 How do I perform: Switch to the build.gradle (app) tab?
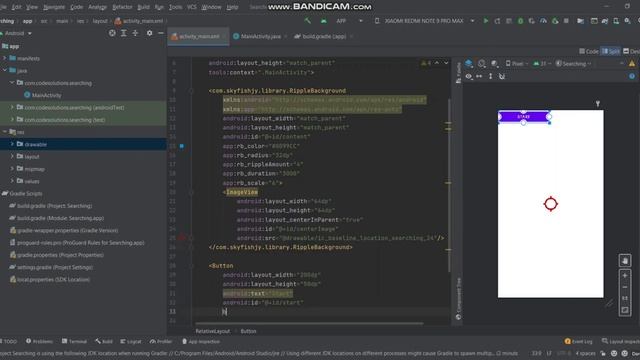click(324, 36)
